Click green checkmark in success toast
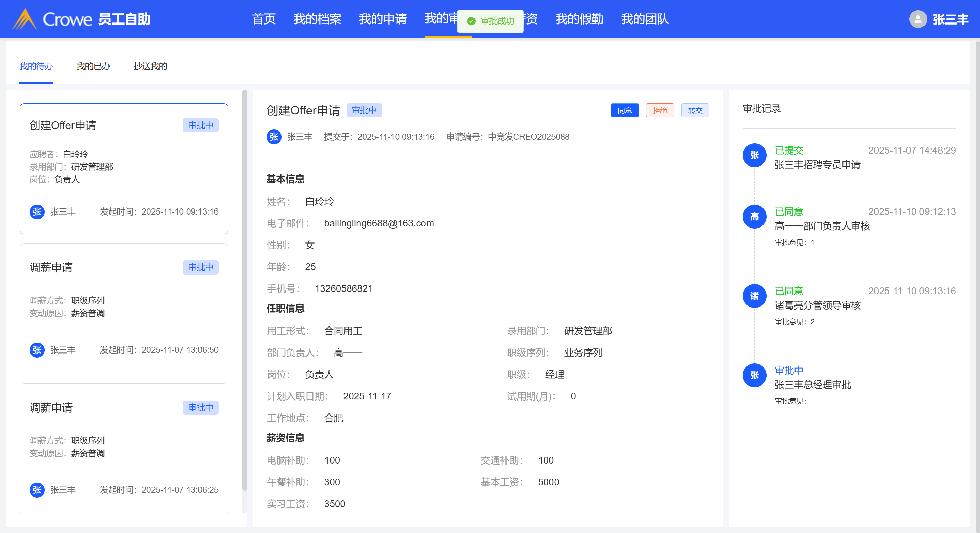Viewport: 980px width, 533px height. pos(471,21)
